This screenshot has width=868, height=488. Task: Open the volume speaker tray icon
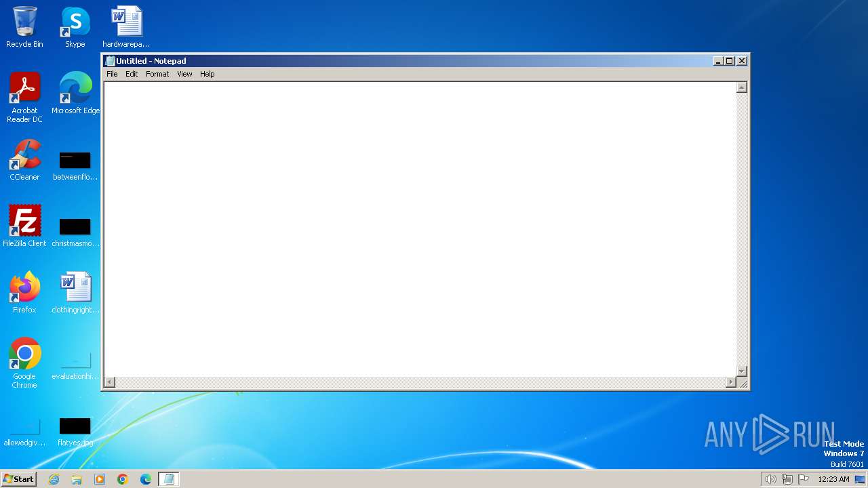pos(770,479)
